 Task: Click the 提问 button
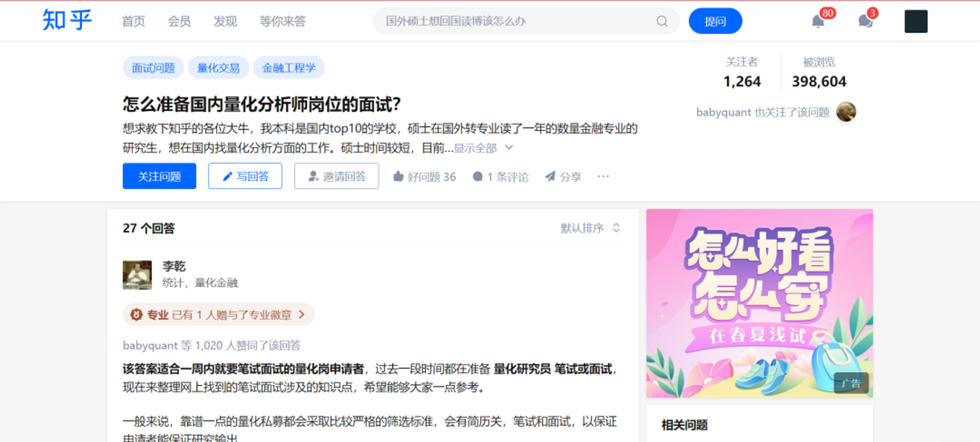point(715,21)
